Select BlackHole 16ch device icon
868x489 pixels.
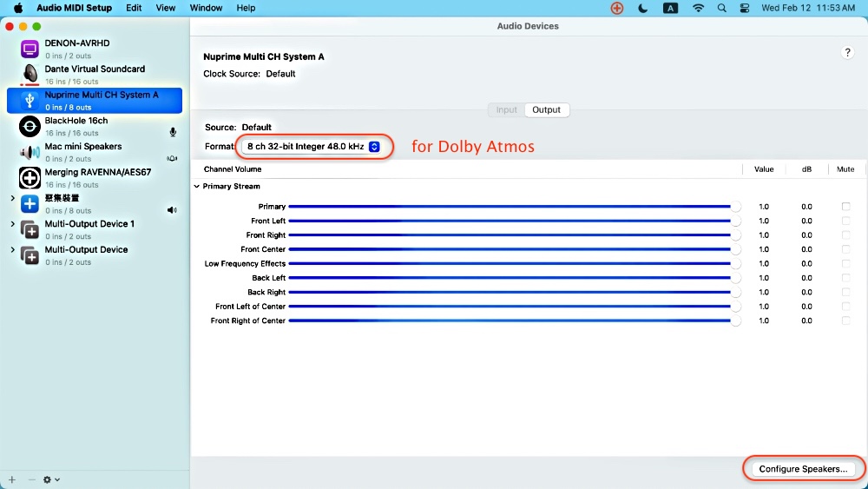[x=30, y=126]
